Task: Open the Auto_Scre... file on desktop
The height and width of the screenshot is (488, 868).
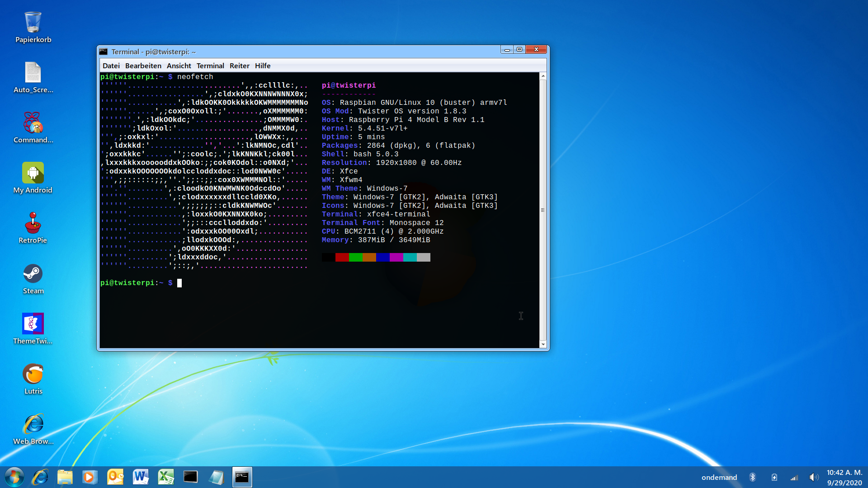Action: (33, 77)
